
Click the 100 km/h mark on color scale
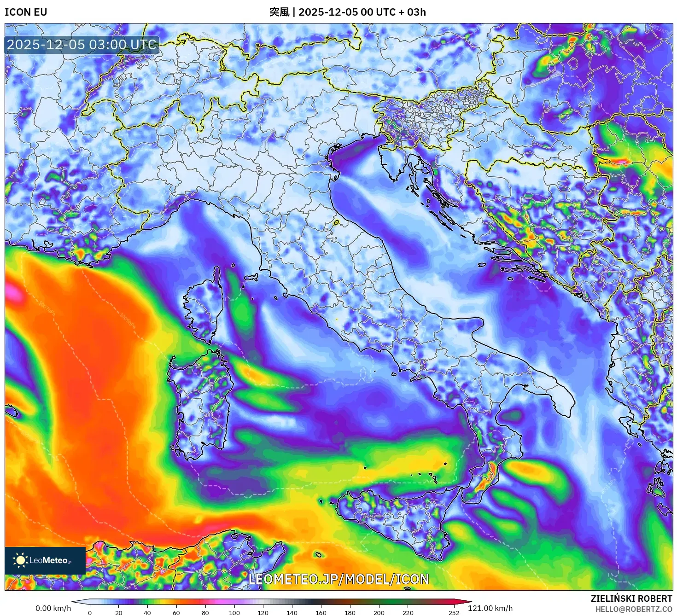[234, 602]
